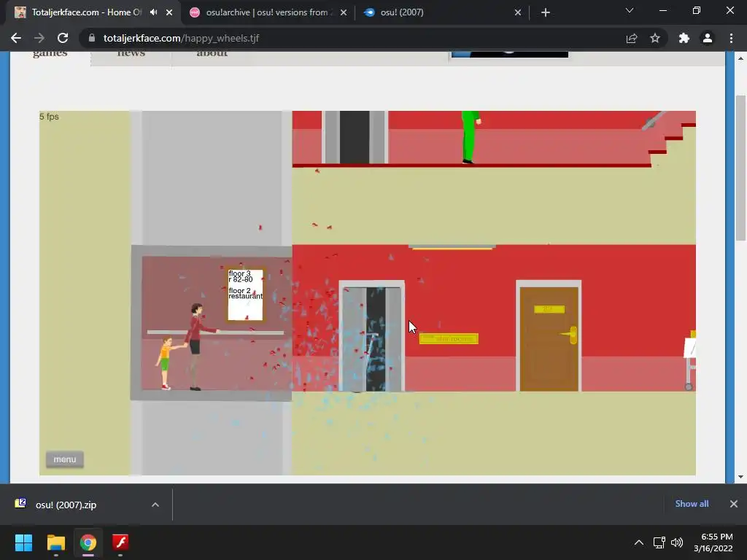Viewport: 747px width, 560px height.
Task: Open the network status tray icon
Action: [659, 542]
